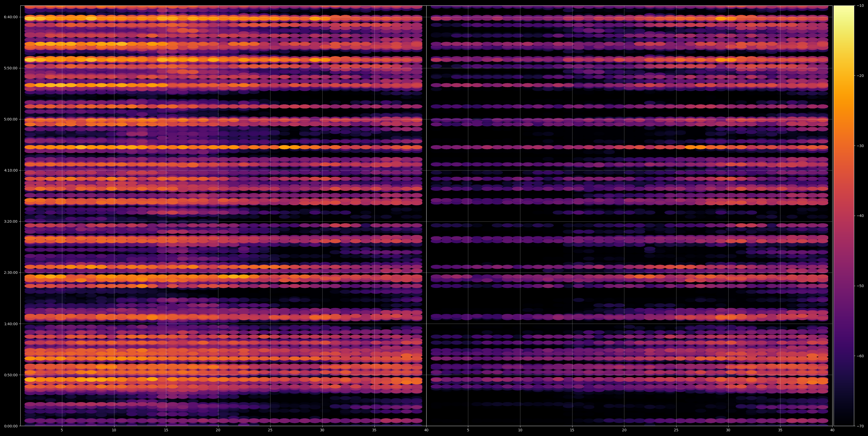
Task: Click the 3:20:00 time axis label
Action: [10, 222]
